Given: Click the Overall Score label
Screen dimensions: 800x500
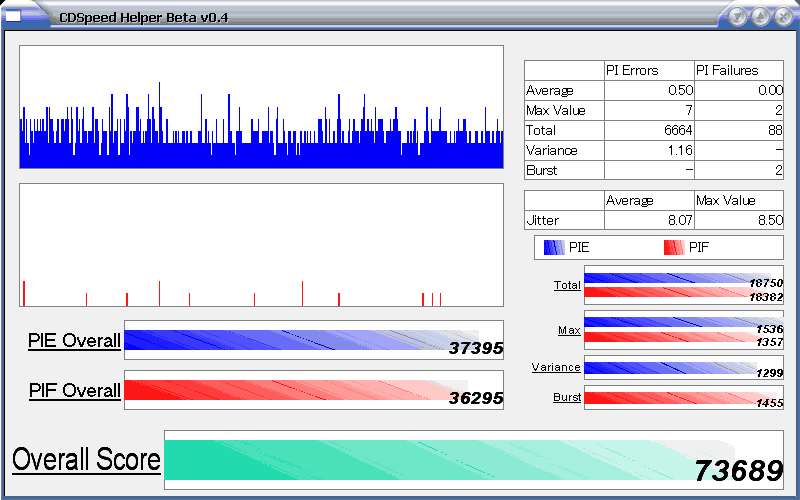Looking at the screenshot, I should tap(86, 460).
